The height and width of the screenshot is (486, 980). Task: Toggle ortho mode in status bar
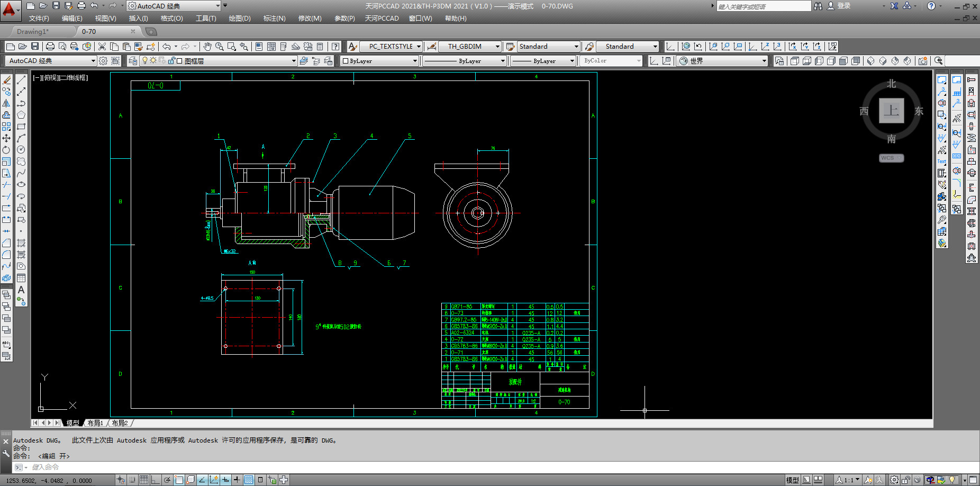(155, 480)
